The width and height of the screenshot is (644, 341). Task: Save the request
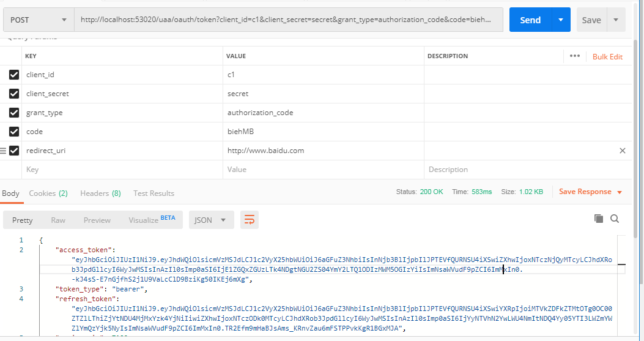(591, 20)
